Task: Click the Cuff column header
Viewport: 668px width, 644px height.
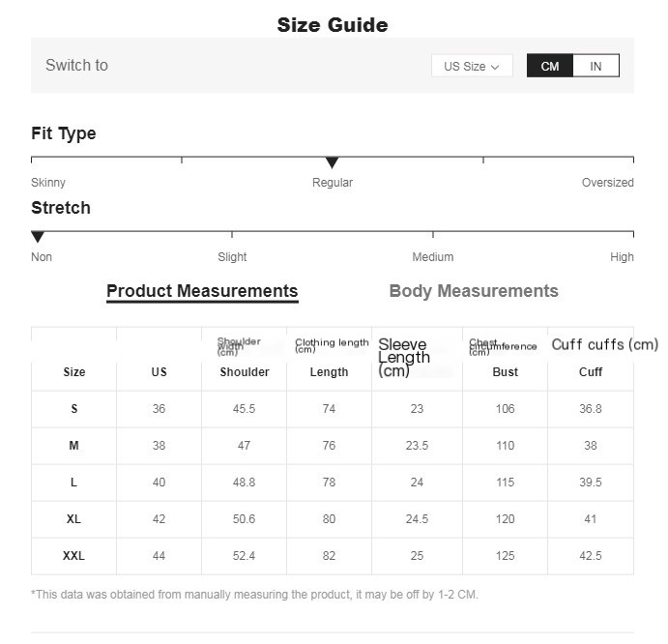Action: (591, 372)
